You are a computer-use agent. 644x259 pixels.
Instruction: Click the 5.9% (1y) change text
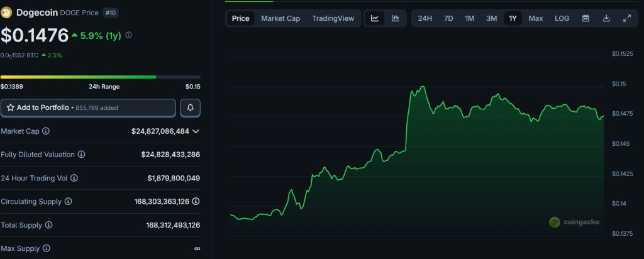click(x=101, y=36)
